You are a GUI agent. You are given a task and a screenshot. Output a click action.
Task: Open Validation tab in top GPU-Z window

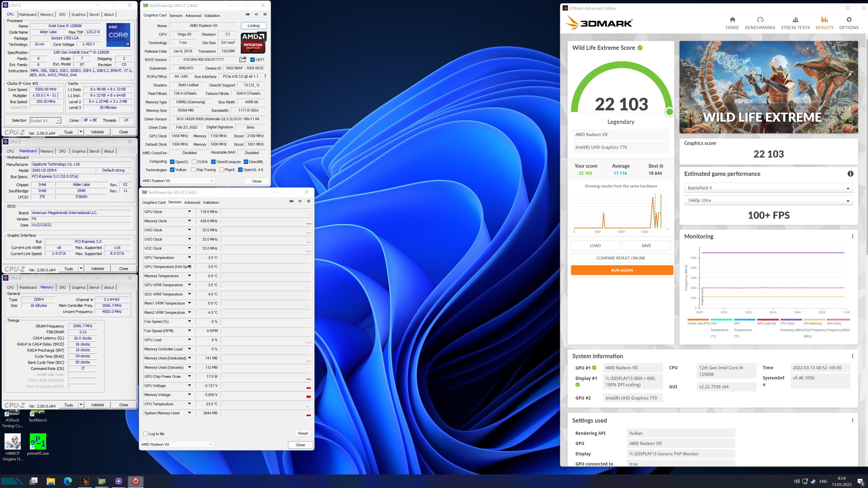tap(212, 16)
